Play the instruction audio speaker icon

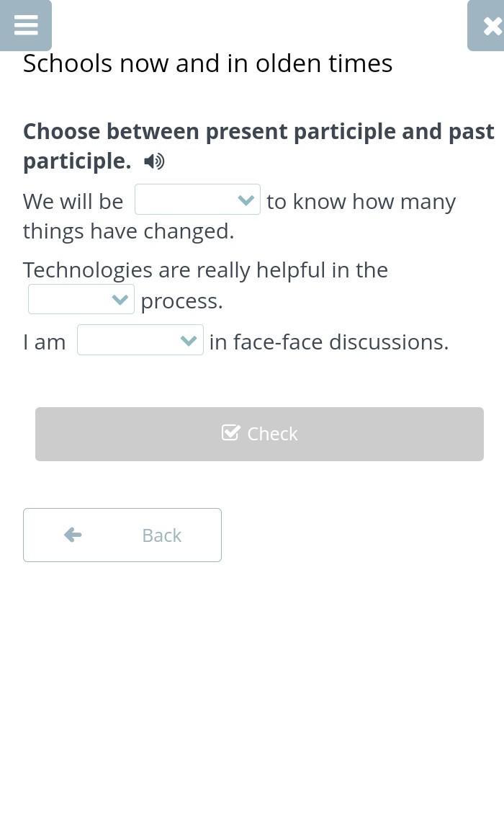click(154, 161)
